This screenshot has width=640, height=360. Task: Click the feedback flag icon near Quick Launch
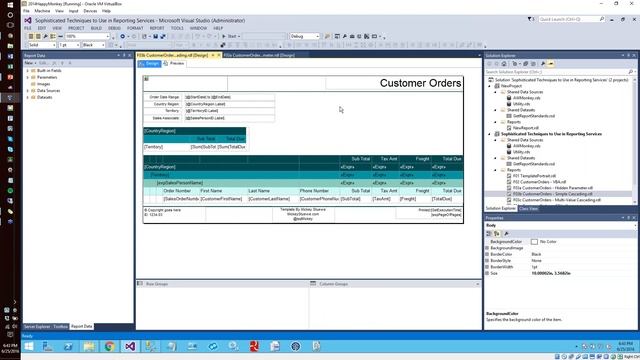531,19
